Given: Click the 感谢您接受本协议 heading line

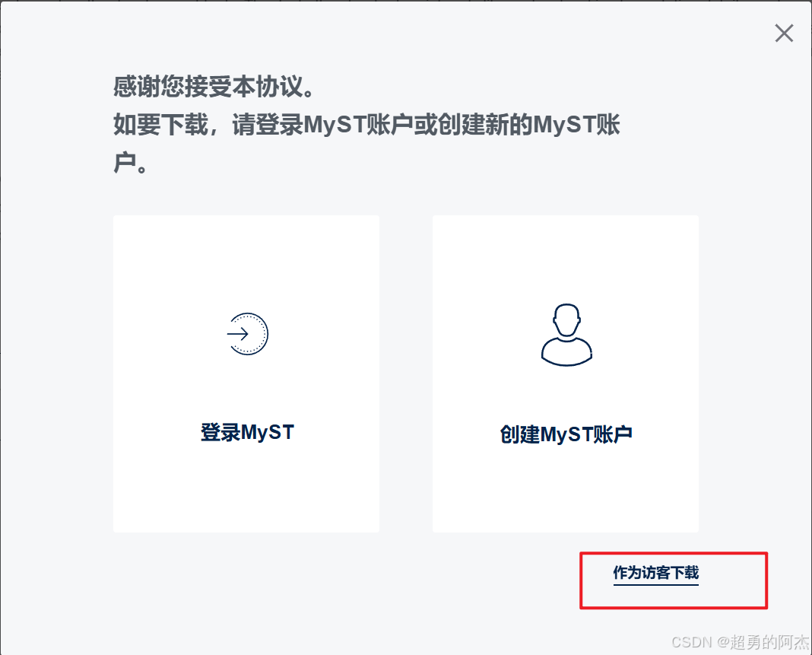Looking at the screenshot, I should click(214, 86).
